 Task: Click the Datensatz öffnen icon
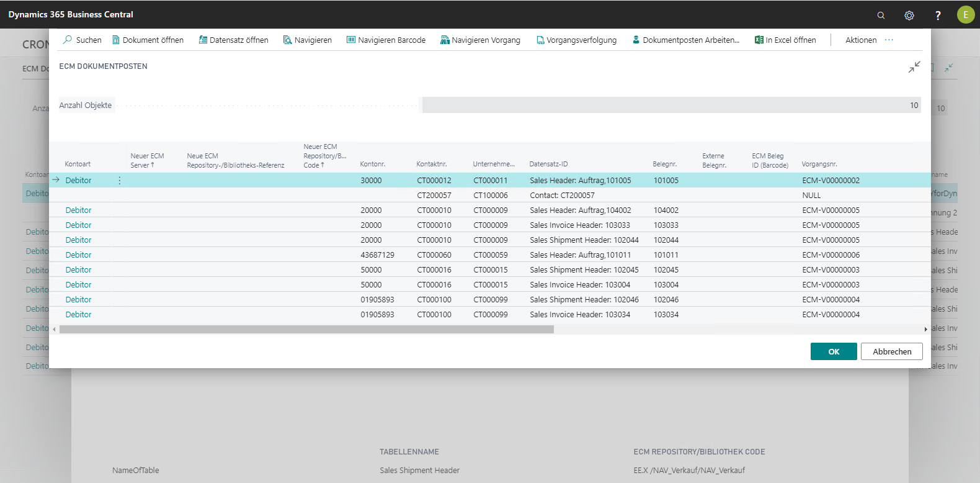point(203,40)
